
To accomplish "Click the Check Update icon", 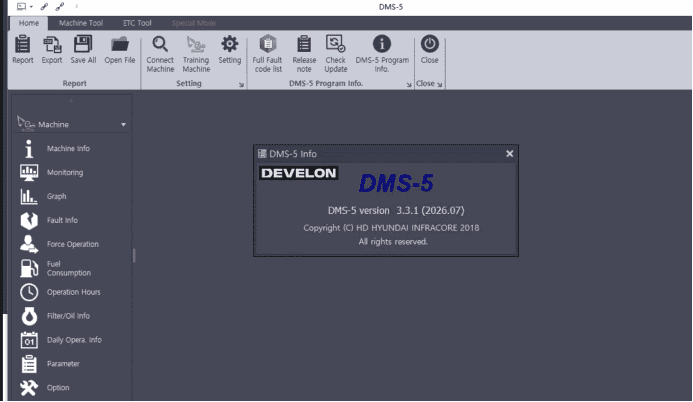I will tap(335, 44).
